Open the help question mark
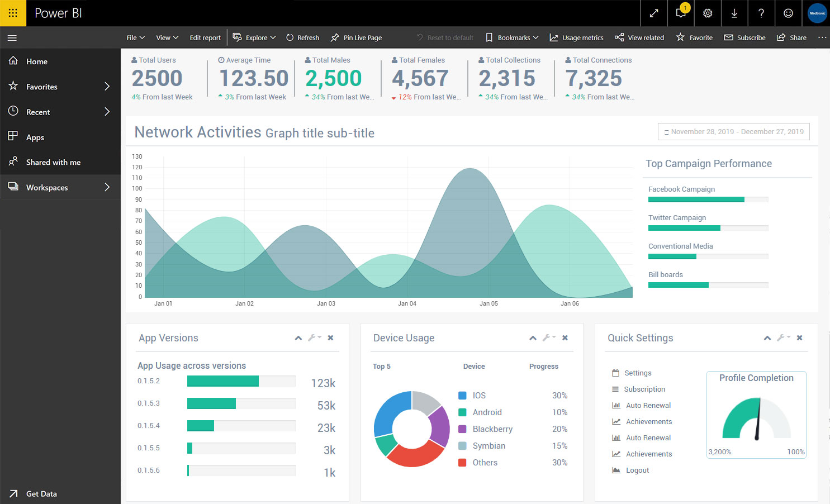The height and width of the screenshot is (504, 830). coord(761,13)
